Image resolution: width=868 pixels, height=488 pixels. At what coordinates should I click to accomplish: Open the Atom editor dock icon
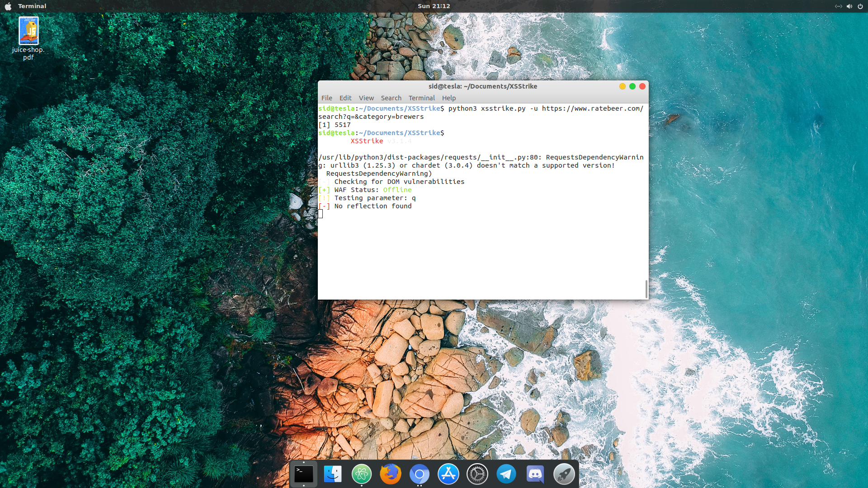coord(362,474)
